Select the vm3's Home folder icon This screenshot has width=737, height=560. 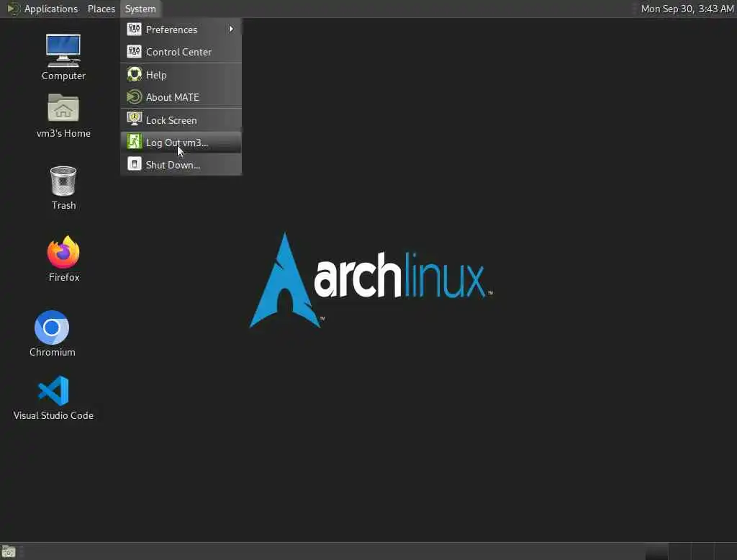63,115
